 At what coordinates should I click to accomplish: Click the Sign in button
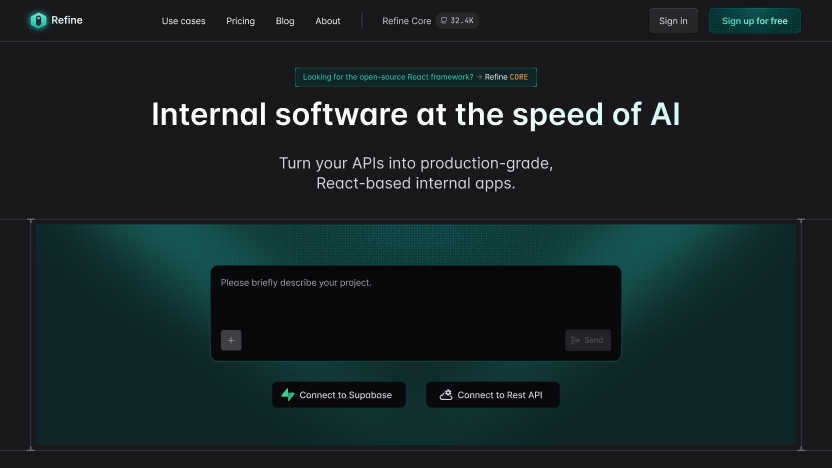[x=673, y=21]
